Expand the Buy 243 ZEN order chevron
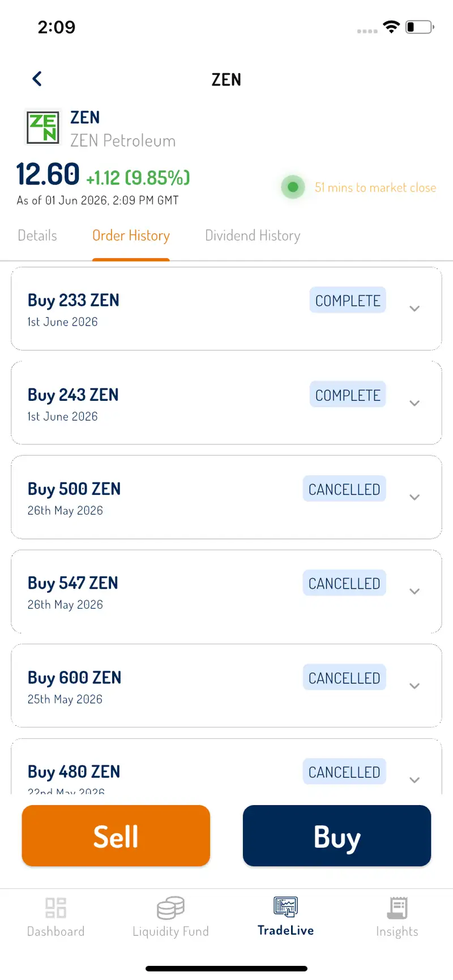Screen dimensions: 453x980 (x=414, y=403)
